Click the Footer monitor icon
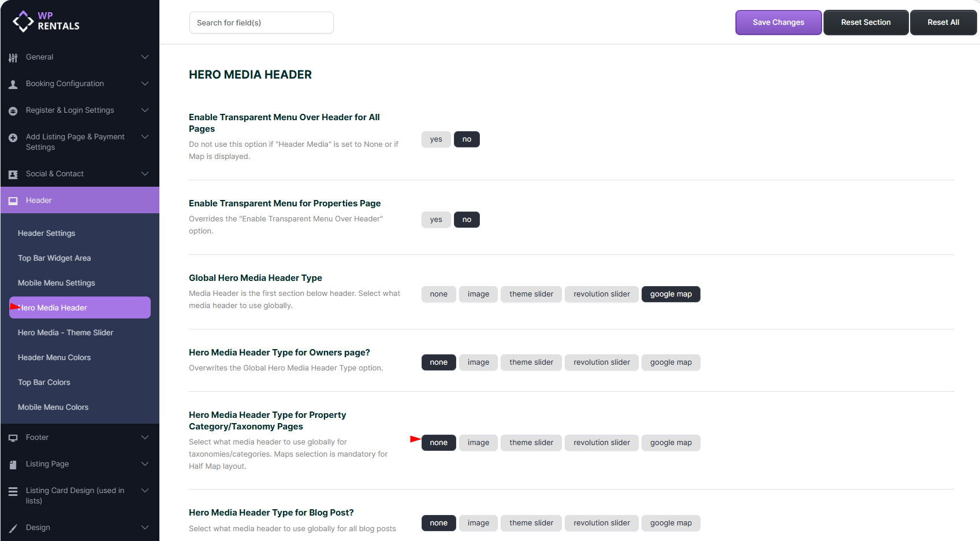The width and height of the screenshot is (980, 541). point(13,438)
